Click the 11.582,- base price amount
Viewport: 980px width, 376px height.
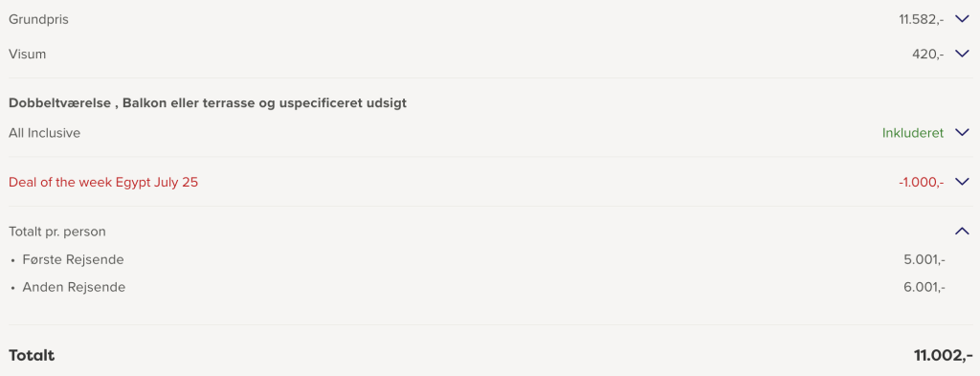pos(922,19)
